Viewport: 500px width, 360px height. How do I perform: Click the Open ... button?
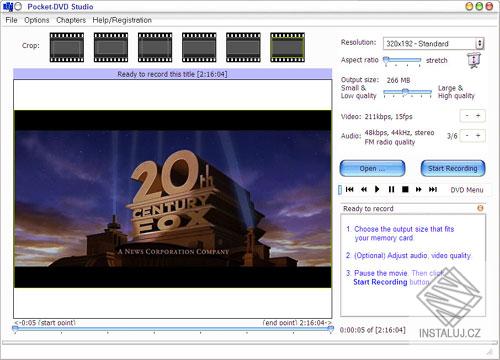coord(372,168)
